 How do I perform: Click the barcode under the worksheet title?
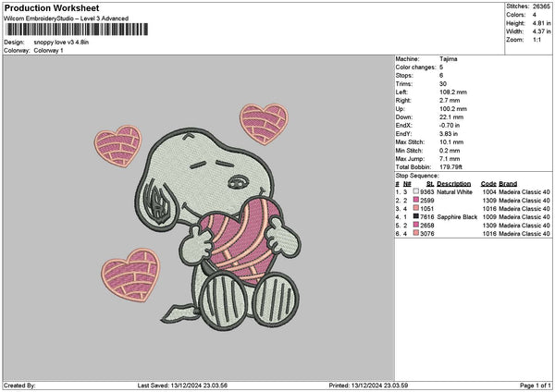coord(77,30)
